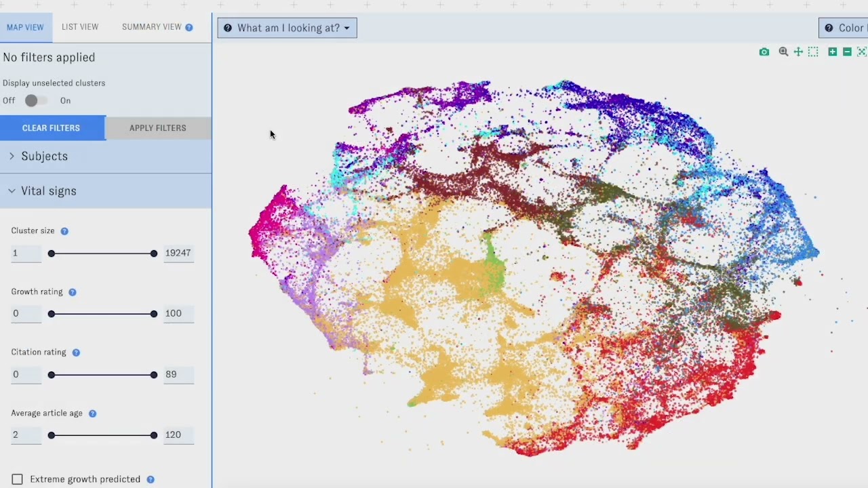Grab Cluster size maximum slider handle

click(154, 253)
